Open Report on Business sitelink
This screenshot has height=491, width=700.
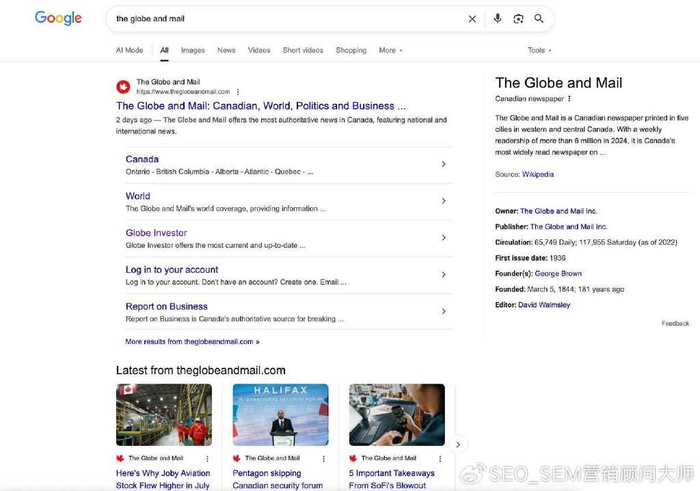[167, 306]
